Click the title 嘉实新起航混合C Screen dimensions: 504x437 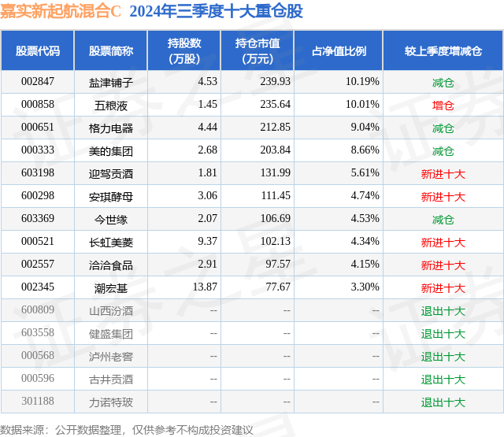61,12
